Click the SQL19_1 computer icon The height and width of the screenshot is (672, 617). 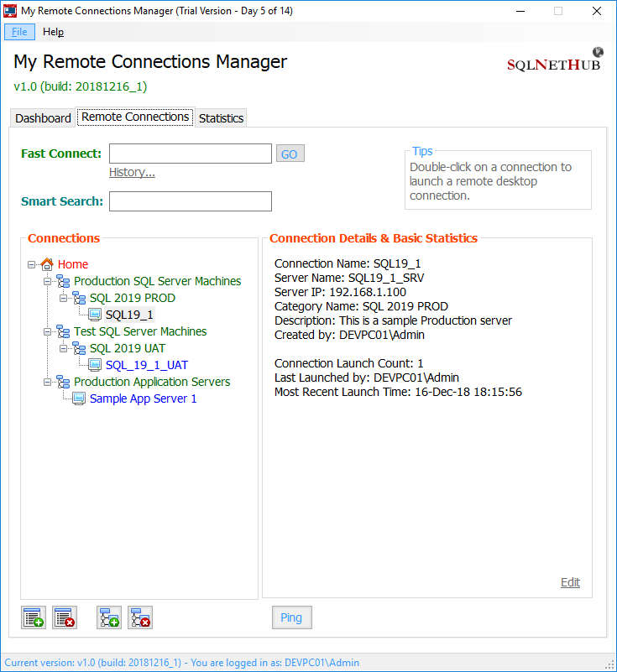pyautogui.click(x=95, y=315)
